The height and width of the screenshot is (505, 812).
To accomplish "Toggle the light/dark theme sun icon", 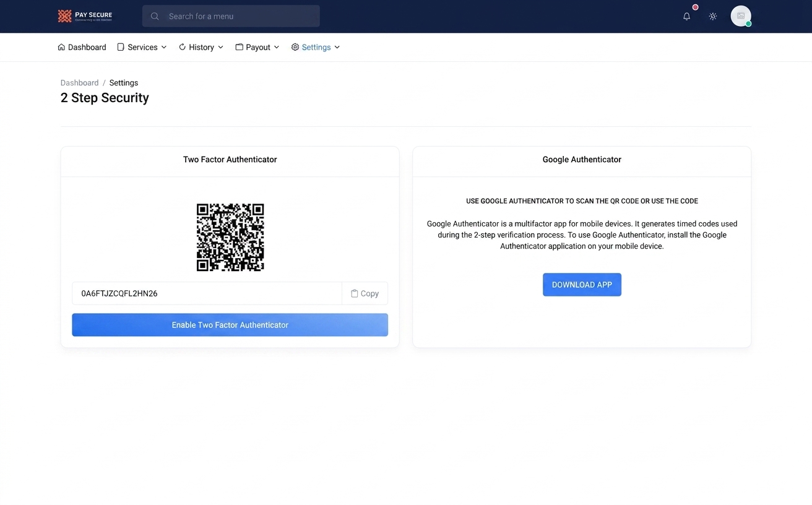I will pyautogui.click(x=713, y=17).
